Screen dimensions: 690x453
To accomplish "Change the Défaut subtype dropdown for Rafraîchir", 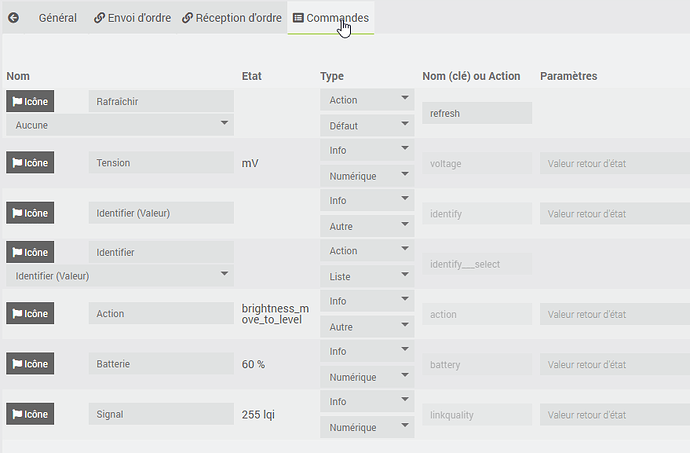I will pyautogui.click(x=367, y=126).
